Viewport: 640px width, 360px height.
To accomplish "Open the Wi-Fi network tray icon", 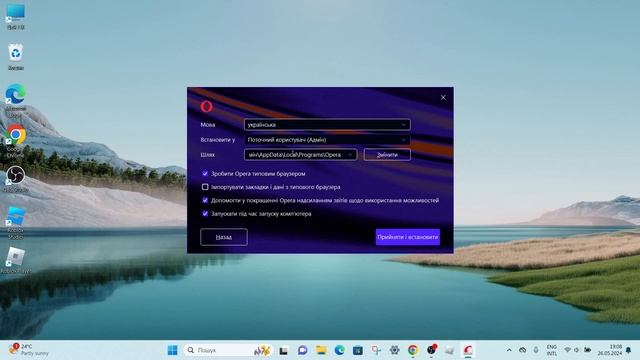I will [567, 350].
